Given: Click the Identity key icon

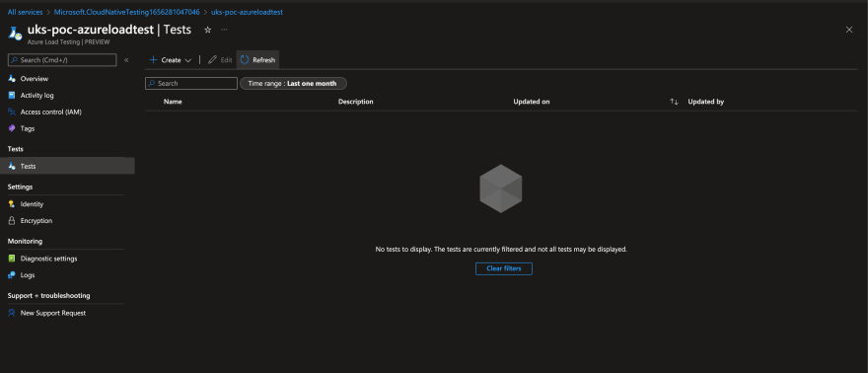Looking at the screenshot, I should point(12,204).
